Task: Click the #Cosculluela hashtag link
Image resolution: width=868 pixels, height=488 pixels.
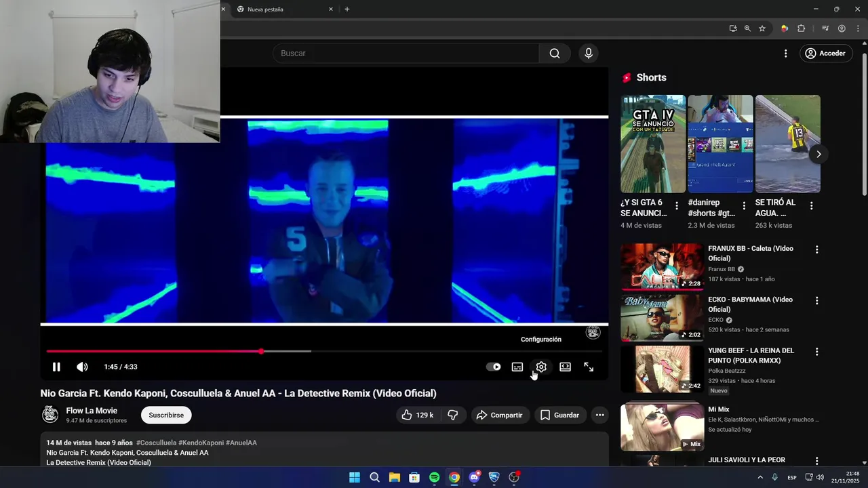Action: coord(156,443)
